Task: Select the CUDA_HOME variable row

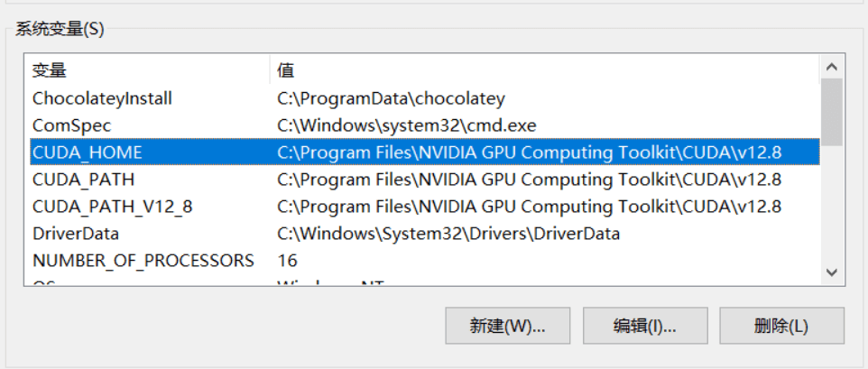Action: [x=87, y=152]
